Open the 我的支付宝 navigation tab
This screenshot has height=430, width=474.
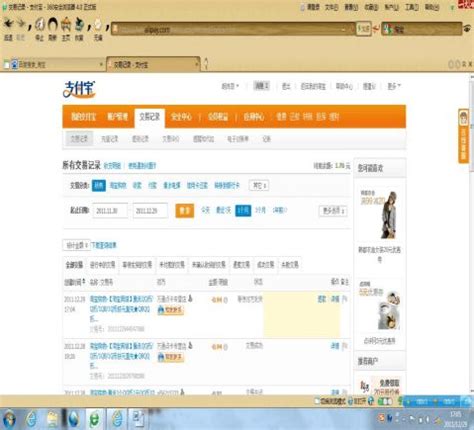[84, 117]
